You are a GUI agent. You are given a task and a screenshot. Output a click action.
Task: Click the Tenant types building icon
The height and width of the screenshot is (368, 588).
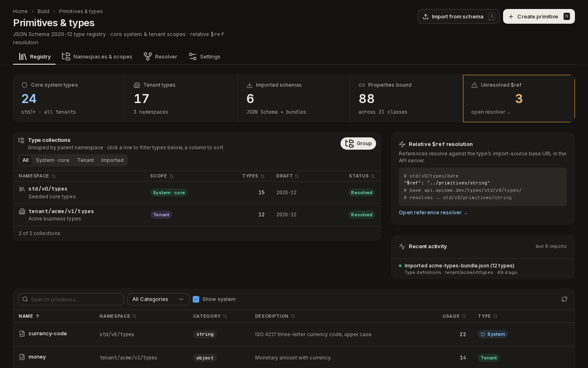click(x=137, y=85)
